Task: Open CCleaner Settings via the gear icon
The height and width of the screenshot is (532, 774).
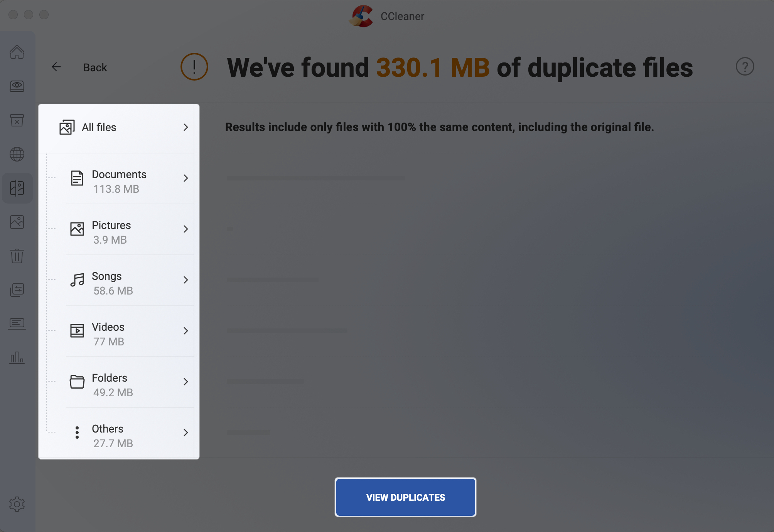Action: pyautogui.click(x=17, y=504)
